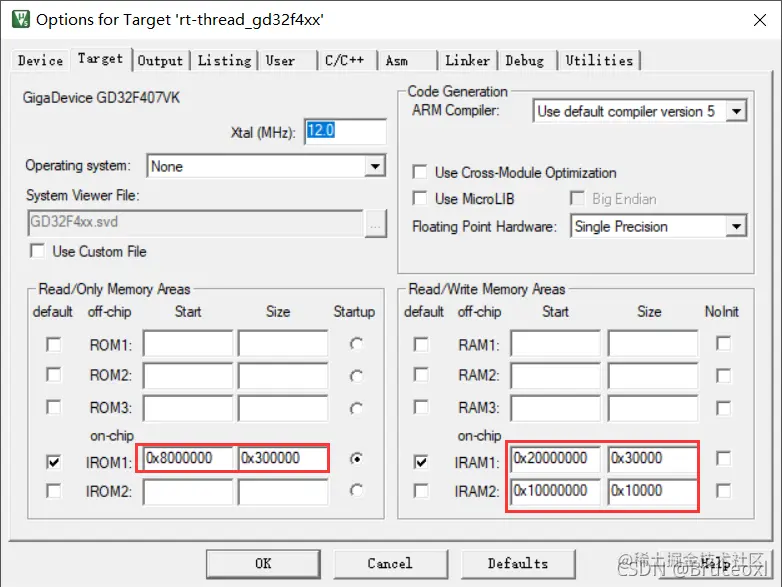This screenshot has height=587, width=782.
Task: Click the Xtal (MHz) input field
Action: click(345, 132)
